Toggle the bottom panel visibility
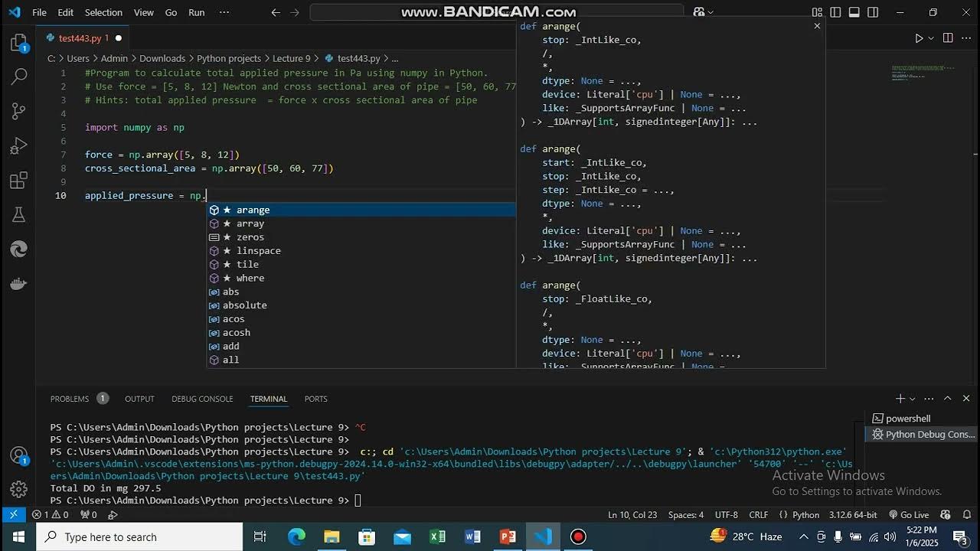This screenshot has width=980, height=551. click(x=854, y=12)
